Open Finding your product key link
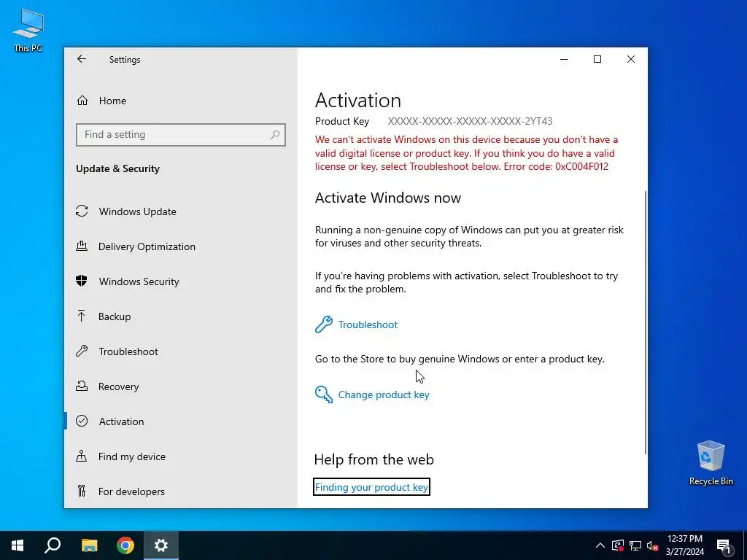This screenshot has width=747, height=560. click(x=371, y=487)
